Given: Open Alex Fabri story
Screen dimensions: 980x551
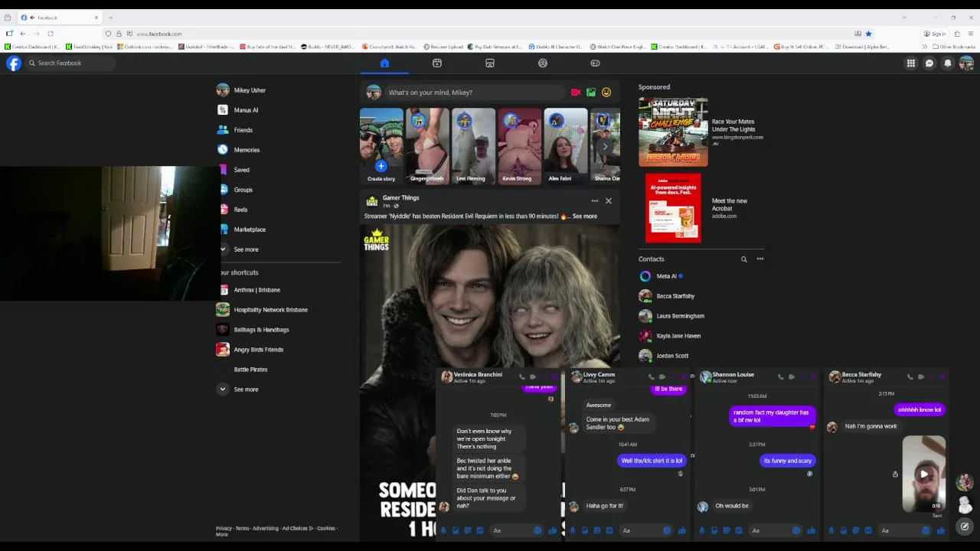Looking at the screenshot, I should click(x=565, y=146).
